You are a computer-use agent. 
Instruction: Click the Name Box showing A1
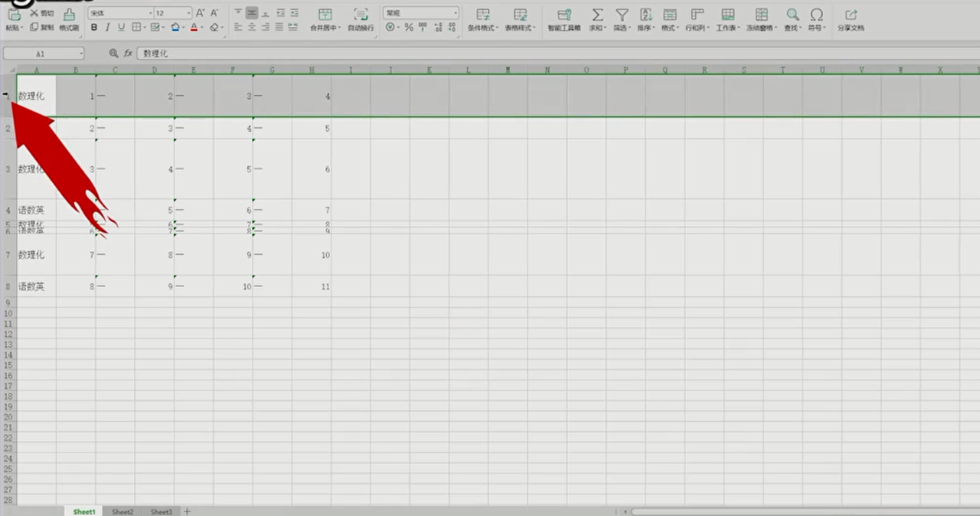[44, 54]
